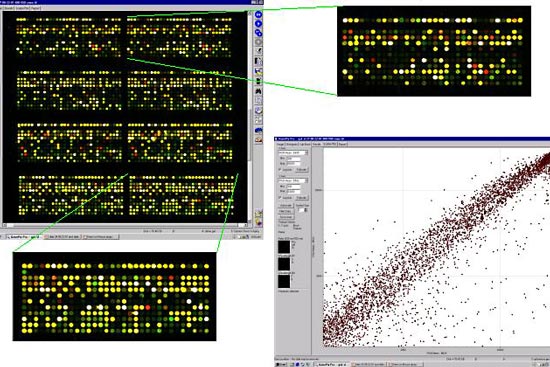
Task: Click the horizontal scrollbar below the microarray image
Action: pyautogui.click(x=125, y=225)
